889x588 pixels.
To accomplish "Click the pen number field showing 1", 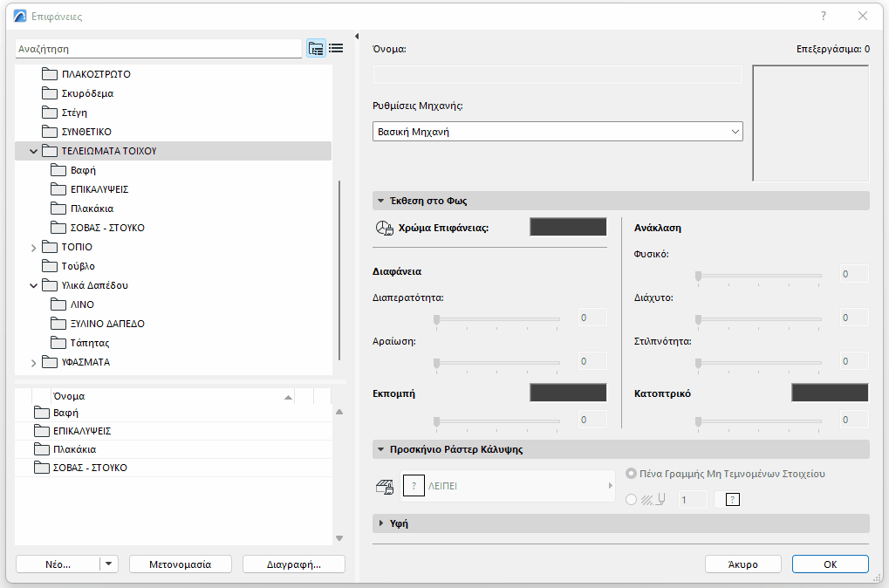I will point(693,500).
